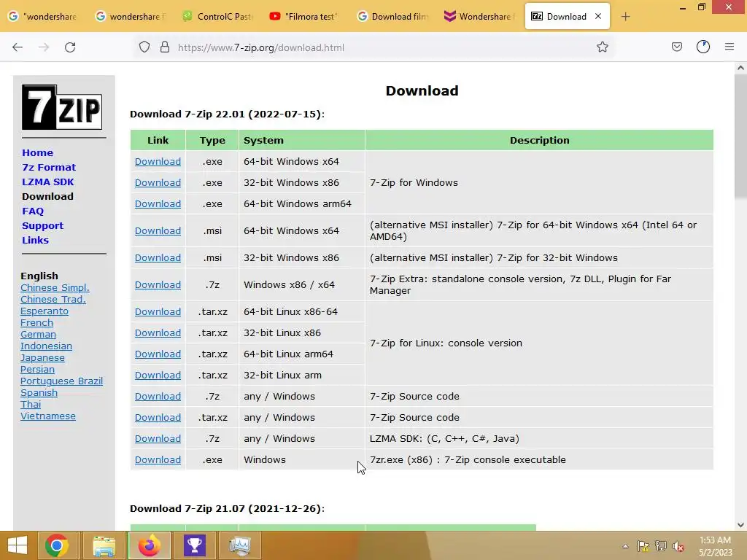
Task: Click the Firefox taskbar icon
Action: [x=149, y=545]
